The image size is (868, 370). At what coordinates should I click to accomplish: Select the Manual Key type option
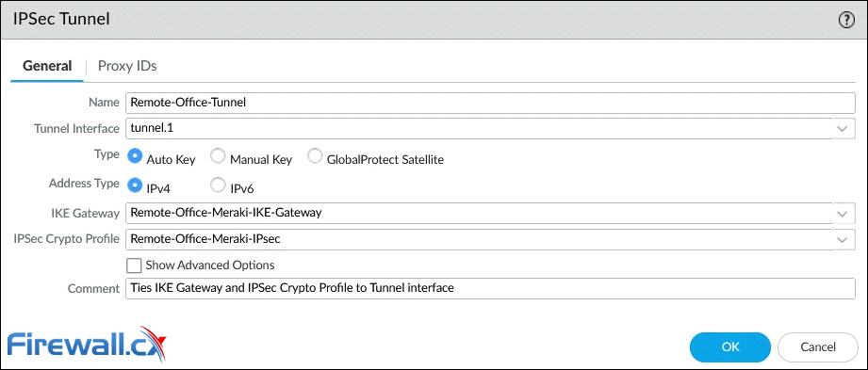218,156
